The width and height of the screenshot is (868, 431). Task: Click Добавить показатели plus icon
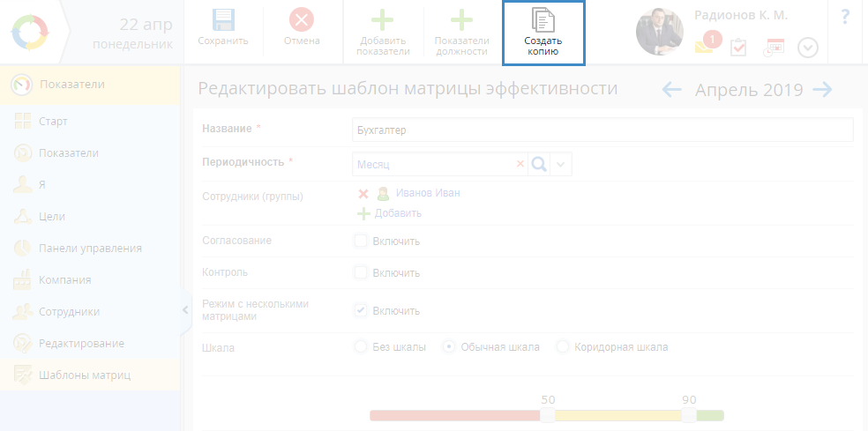[x=383, y=21]
